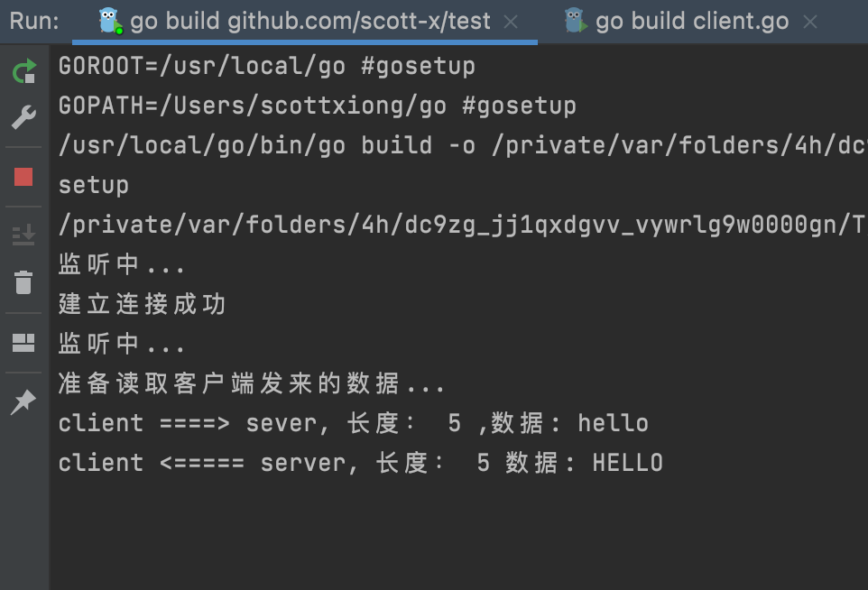Click the go build -o command line
Viewport: 868px width, 590px height.
[463, 145]
